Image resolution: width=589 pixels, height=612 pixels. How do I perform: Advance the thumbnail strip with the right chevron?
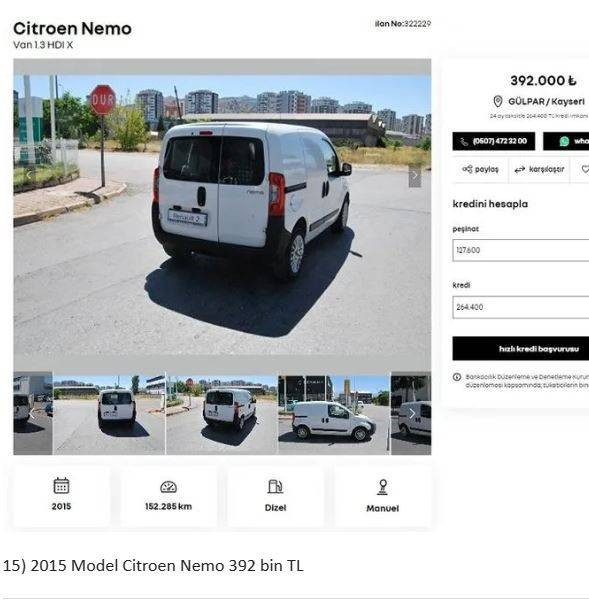tap(412, 413)
